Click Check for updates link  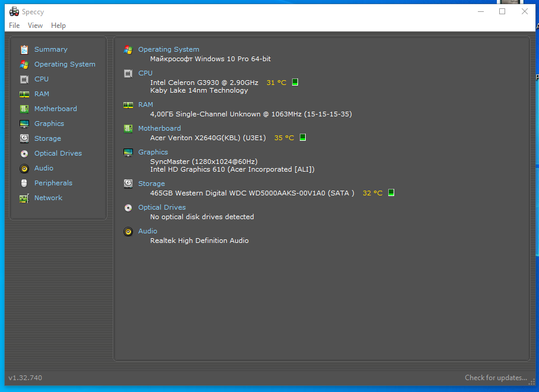pos(496,378)
